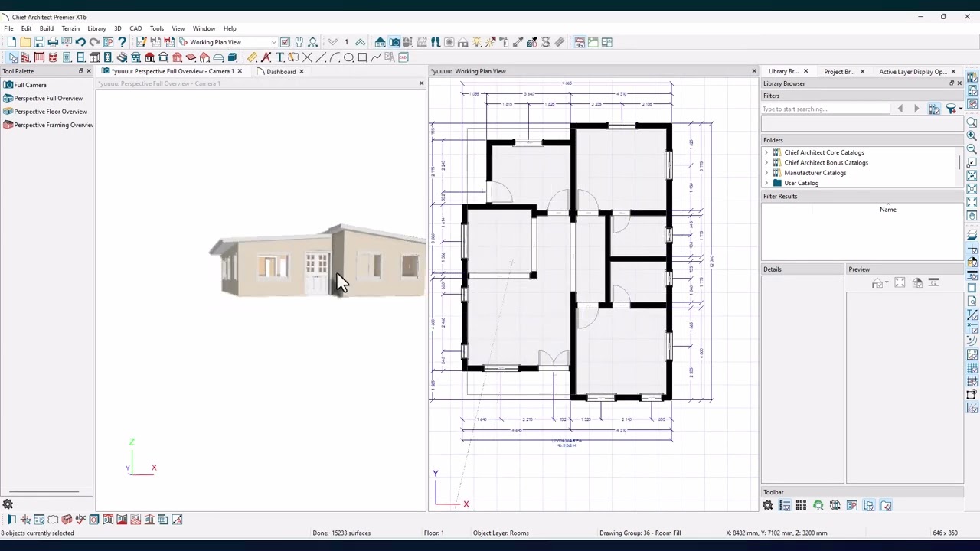Expand the User Catalog folder

click(766, 183)
